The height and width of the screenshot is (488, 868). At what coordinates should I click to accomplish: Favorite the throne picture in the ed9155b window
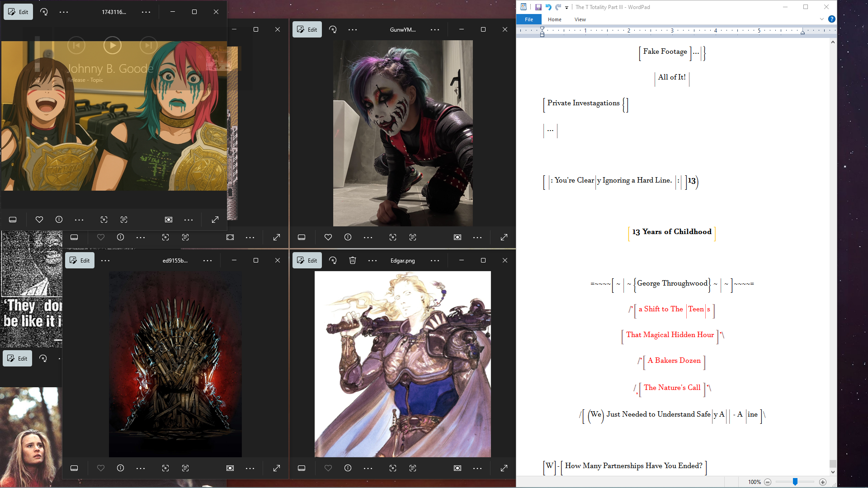tap(101, 468)
